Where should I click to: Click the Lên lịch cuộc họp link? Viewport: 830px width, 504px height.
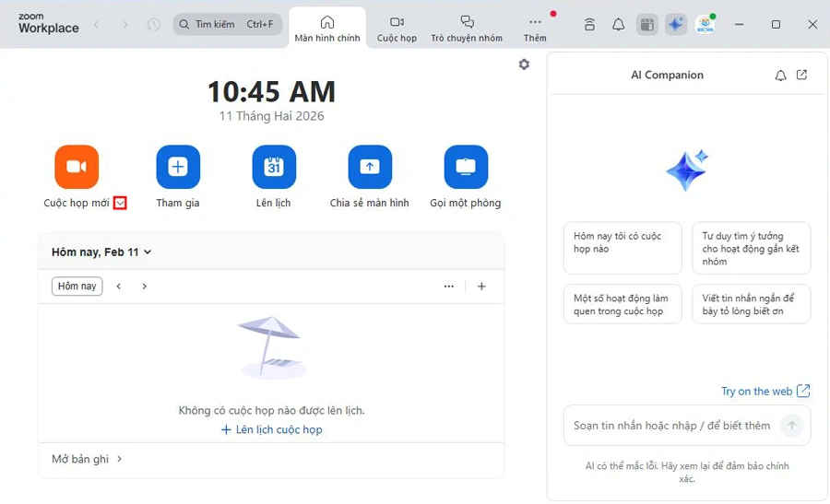point(272,429)
